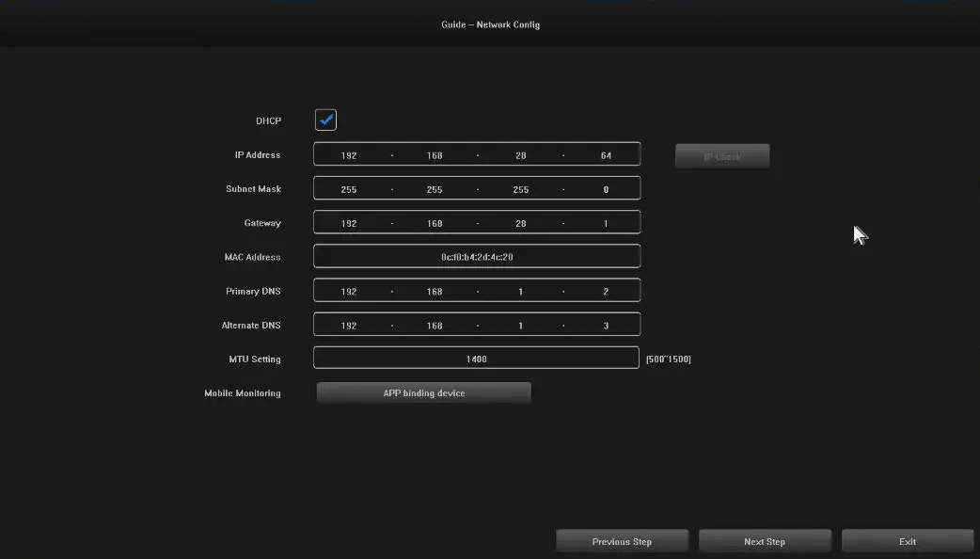Click the Primary DNS label
Image resolution: width=980 pixels, height=559 pixels.
coord(253,292)
